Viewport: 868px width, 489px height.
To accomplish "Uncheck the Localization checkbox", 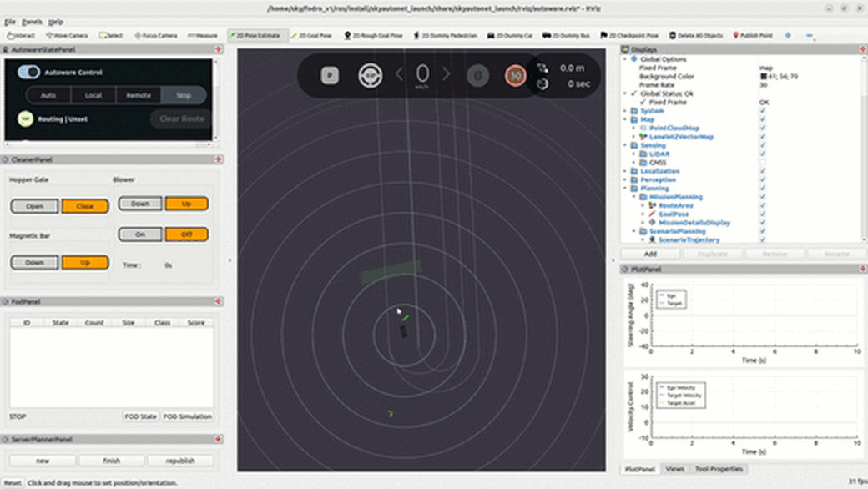I will (x=762, y=171).
